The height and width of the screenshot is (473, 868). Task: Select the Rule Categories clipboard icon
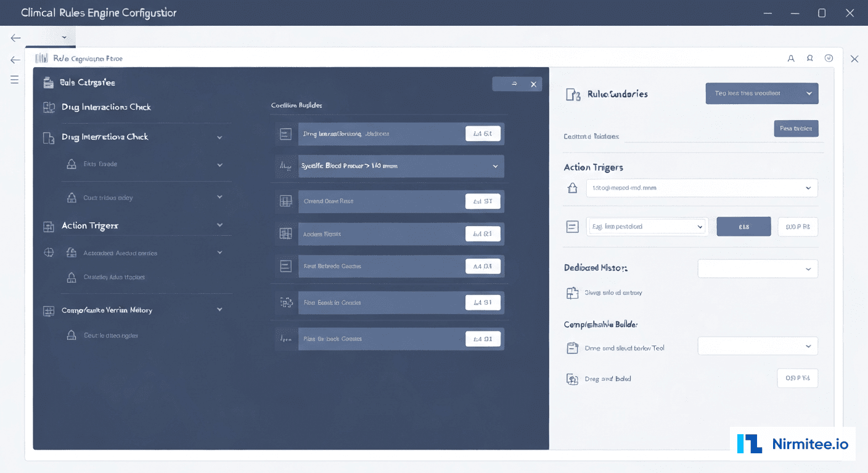(x=49, y=82)
